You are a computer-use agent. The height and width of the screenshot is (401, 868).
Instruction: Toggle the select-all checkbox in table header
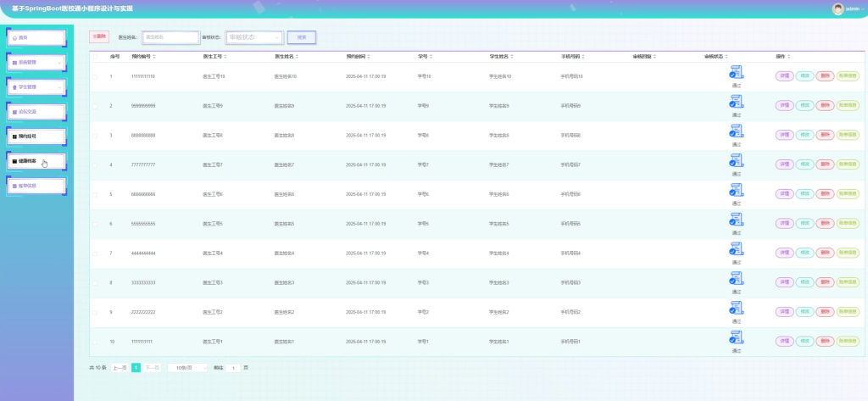(95, 57)
